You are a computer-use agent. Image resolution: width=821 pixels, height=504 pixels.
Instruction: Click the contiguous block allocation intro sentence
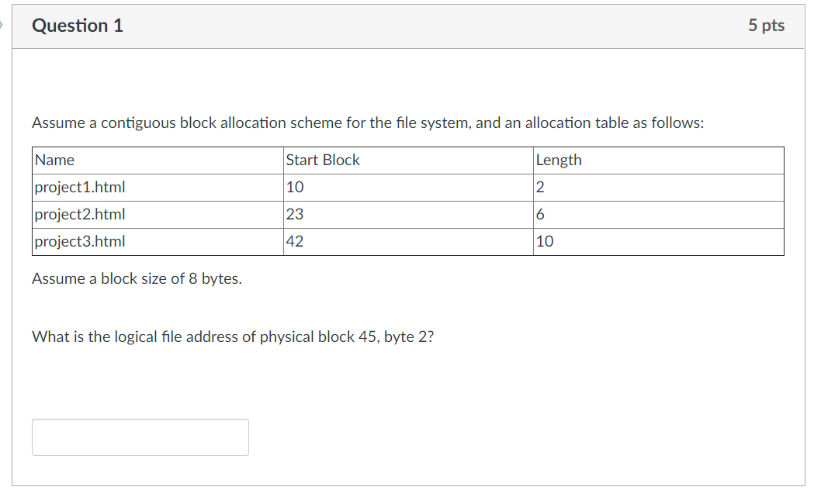[368, 123]
